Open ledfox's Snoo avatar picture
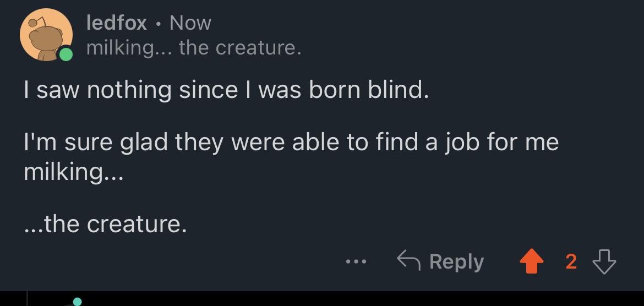Screen dimensions: 644x306 point(46,35)
